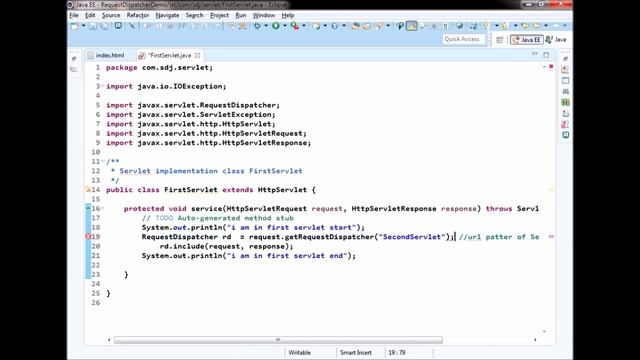Click the yellow overview ruler mark beside line 14
The image size is (640, 360).
click(x=551, y=189)
